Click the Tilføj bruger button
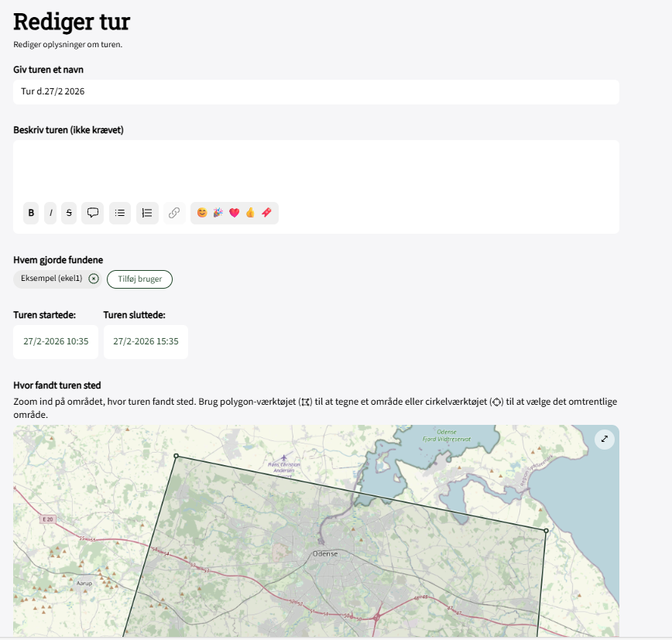 (139, 279)
